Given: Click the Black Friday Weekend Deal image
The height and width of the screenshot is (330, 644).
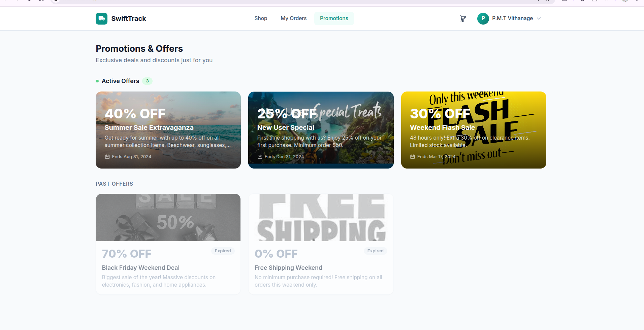Looking at the screenshot, I should (x=168, y=217).
